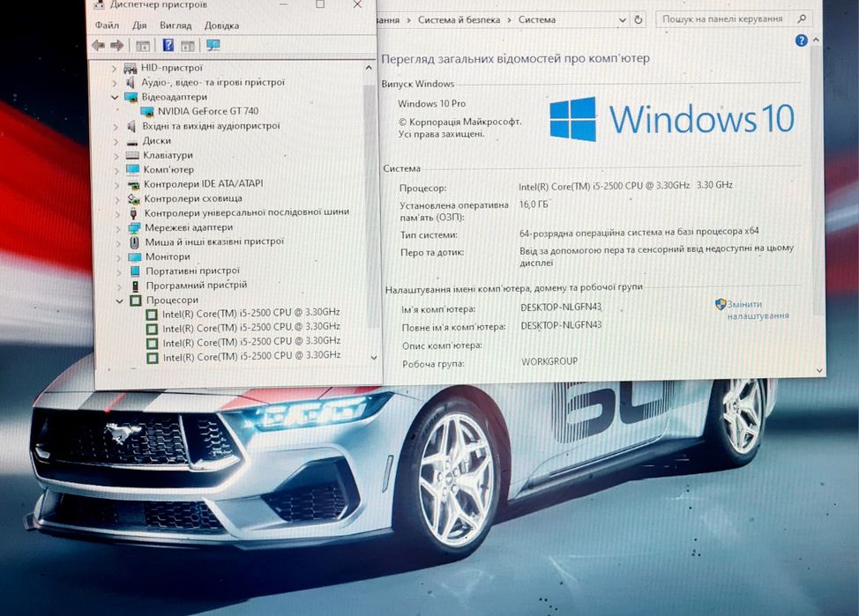Viewport: 859px width, 616px height.
Task: Click Система й безпека in the breadcrumb
Action: pyautogui.click(x=459, y=19)
